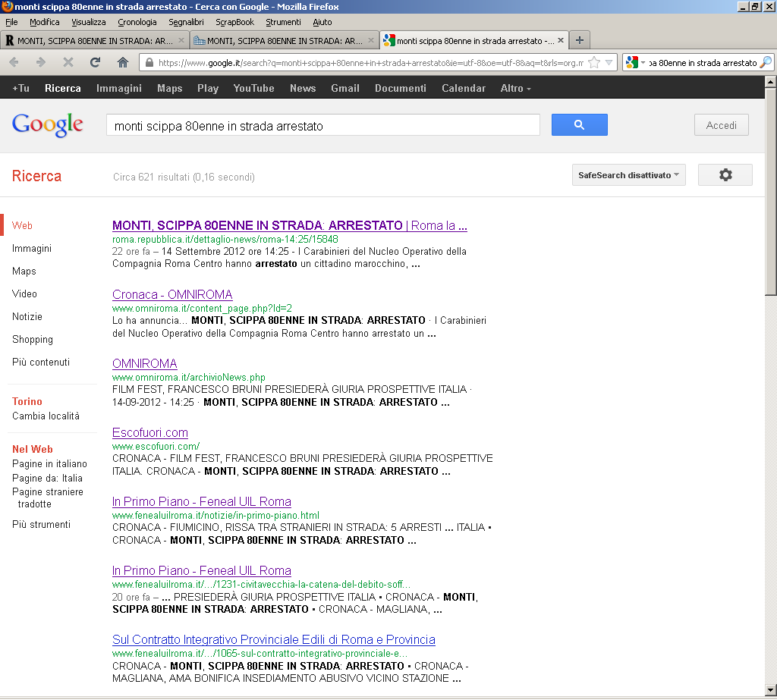Open the URL history dropdown arrow
This screenshot has height=700, width=777.
tap(609, 62)
